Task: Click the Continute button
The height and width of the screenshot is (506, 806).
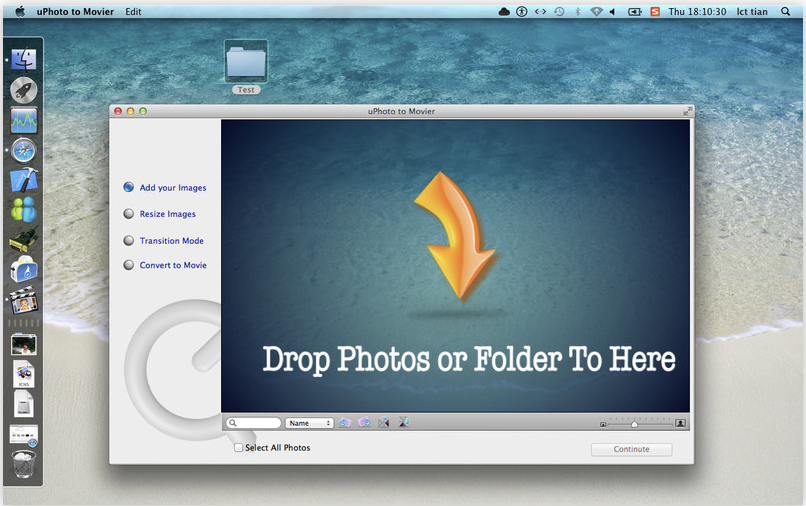Action: click(631, 449)
